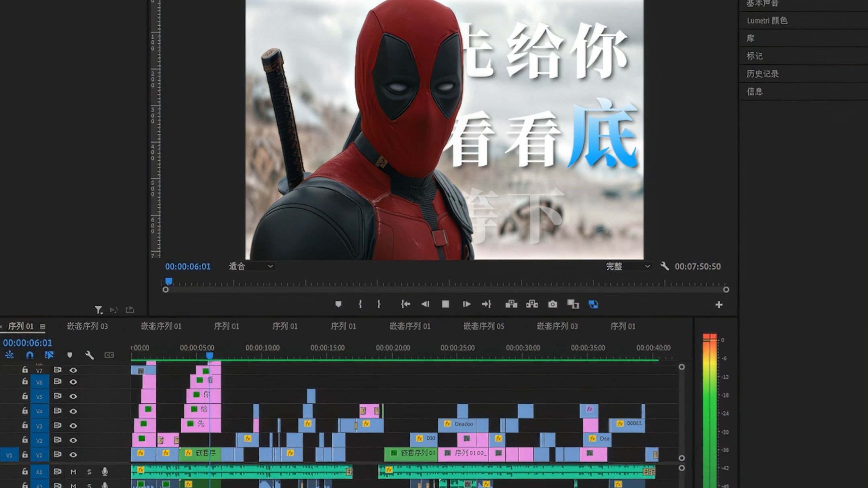Click the button editor plus icon
868x488 pixels.
(719, 305)
